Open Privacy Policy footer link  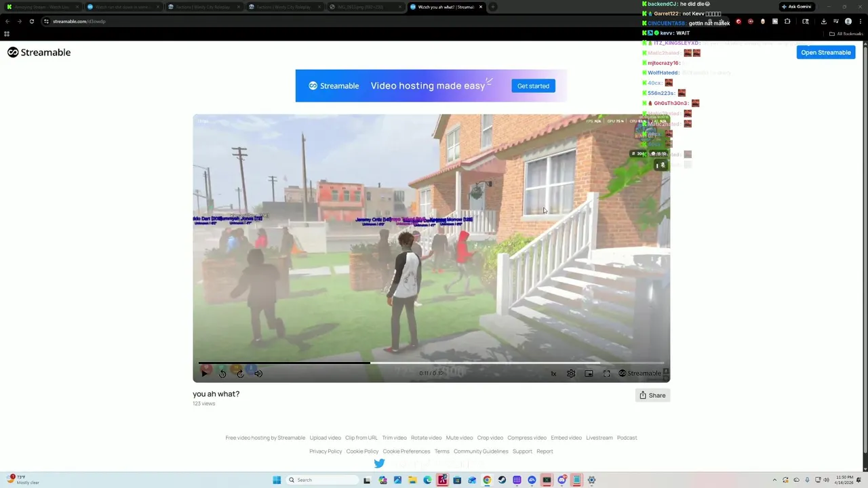pyautogui.click(x=325, y=451)
